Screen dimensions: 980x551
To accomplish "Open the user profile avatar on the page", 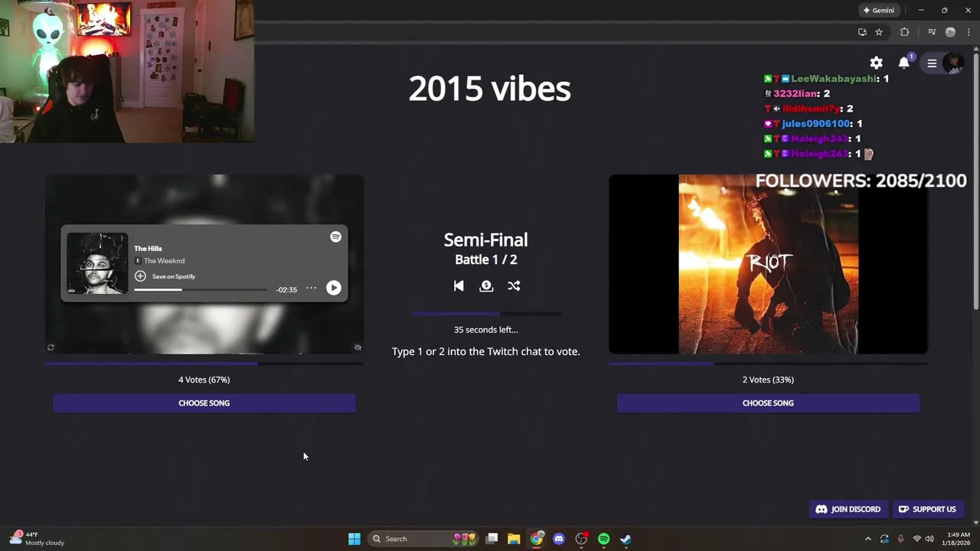I will point(953,64).
